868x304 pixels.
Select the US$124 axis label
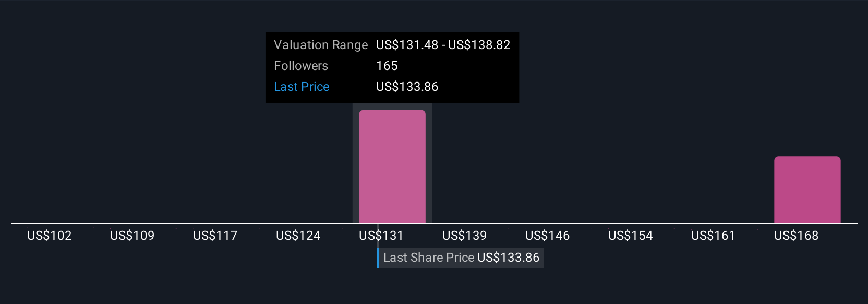click(298, 236)
